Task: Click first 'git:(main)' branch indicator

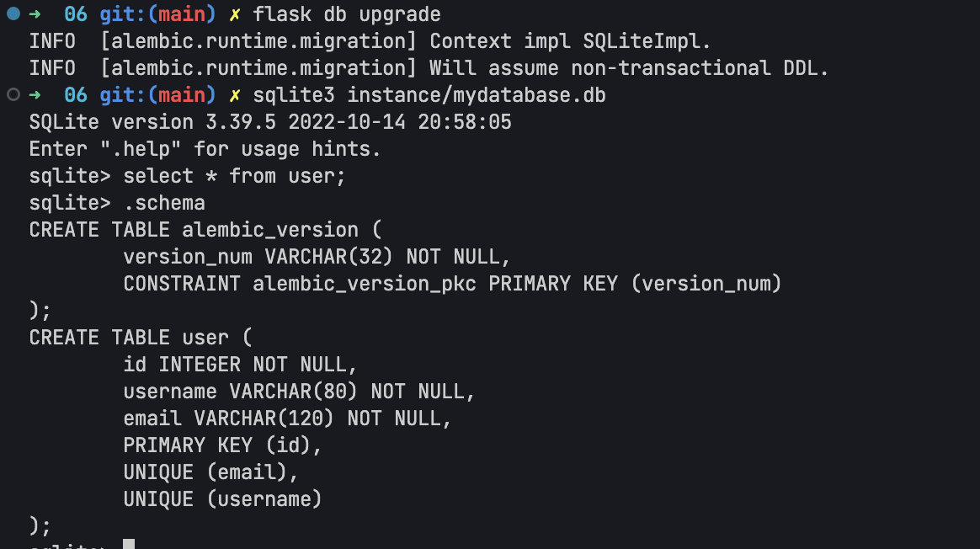Action: pos(157,14)
